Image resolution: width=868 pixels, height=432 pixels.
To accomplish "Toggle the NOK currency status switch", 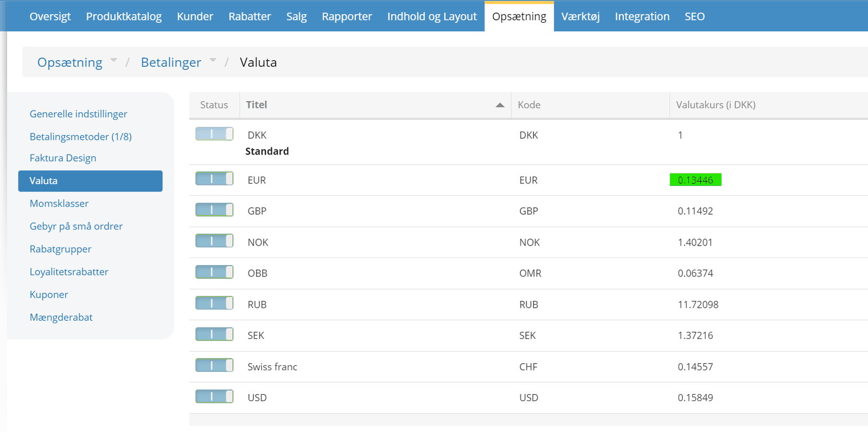I will (x=214, y=241).
